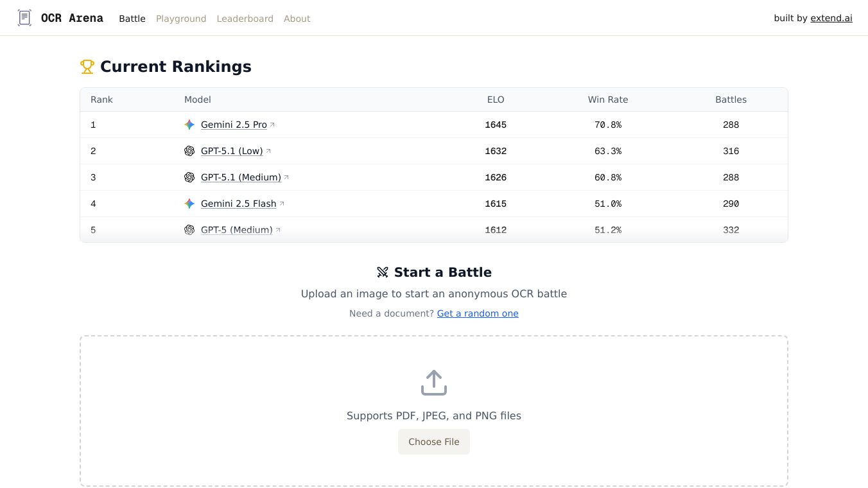The image size is (868, 488).
Task: Click the Model column header
Action: coord(198,100)
